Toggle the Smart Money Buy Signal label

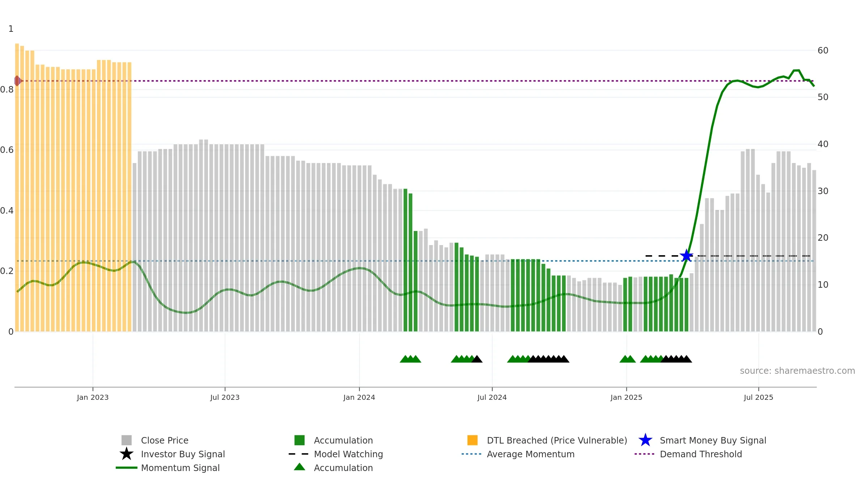click(713, 440)
